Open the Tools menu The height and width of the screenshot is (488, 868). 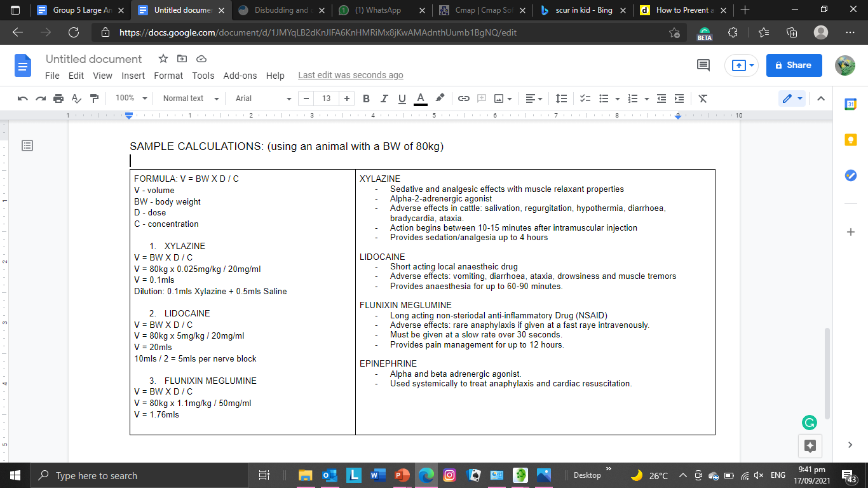(203, 75)
